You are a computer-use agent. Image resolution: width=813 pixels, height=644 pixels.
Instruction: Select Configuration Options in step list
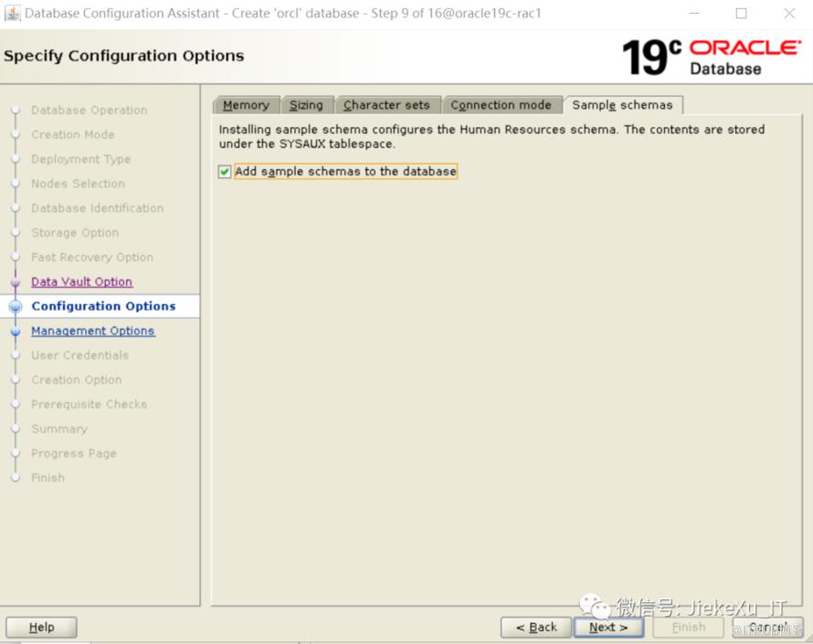(103, 307)
